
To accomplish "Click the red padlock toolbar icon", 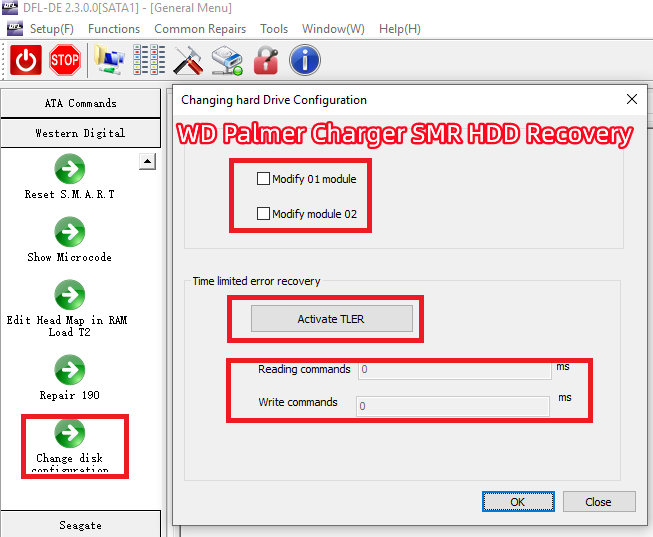I will coord(266,60).
